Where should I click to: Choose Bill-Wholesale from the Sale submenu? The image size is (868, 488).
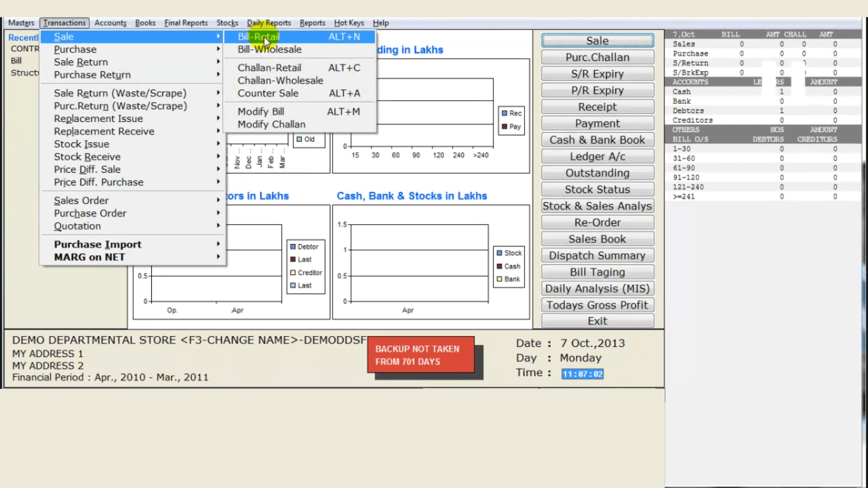tap(299, 50)
